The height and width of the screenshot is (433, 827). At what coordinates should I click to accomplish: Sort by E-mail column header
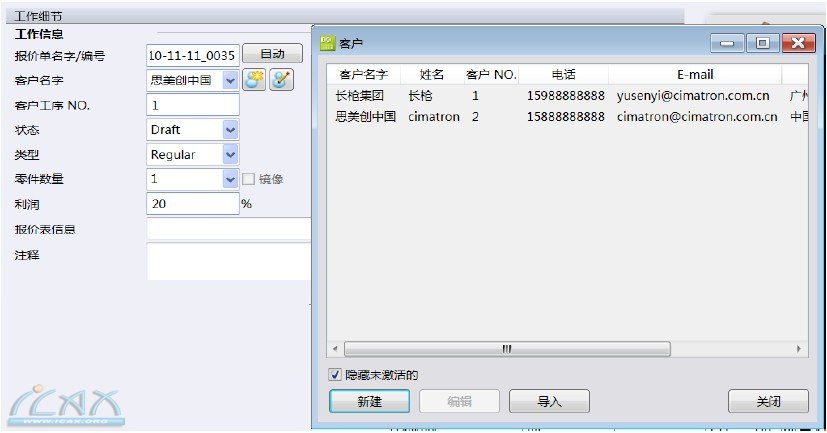click(695, 74)
